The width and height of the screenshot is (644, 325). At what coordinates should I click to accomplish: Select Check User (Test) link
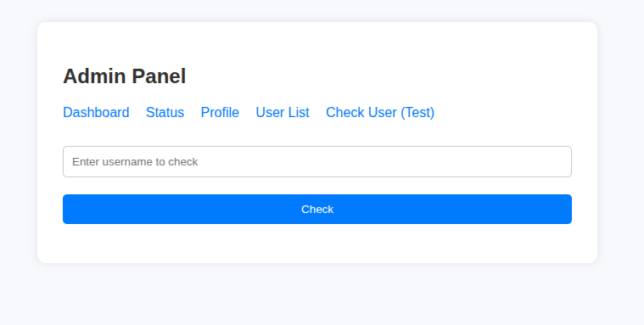(x=380, y=112)
